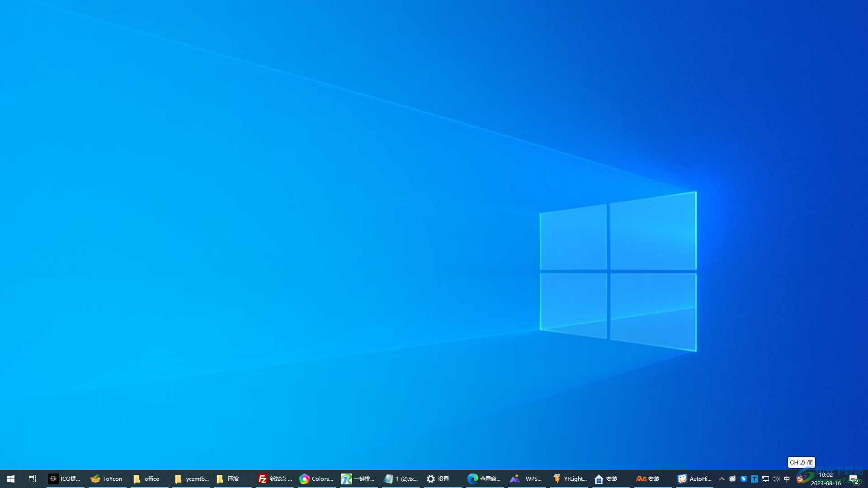Click the blue bird tray icon
The width and height of the screenshot is (868, 488).
744,479
